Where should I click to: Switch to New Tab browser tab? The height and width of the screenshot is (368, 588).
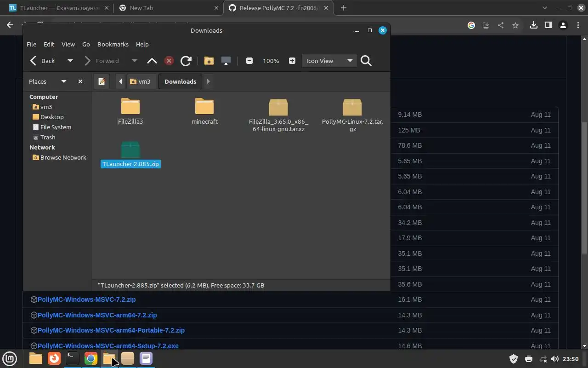(168, 8)
